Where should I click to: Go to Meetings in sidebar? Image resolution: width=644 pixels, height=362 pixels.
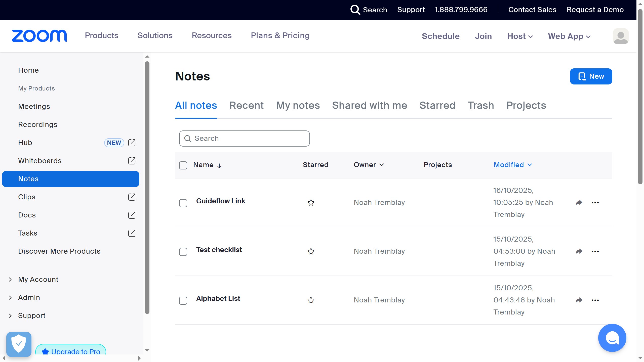coord(34,107)
